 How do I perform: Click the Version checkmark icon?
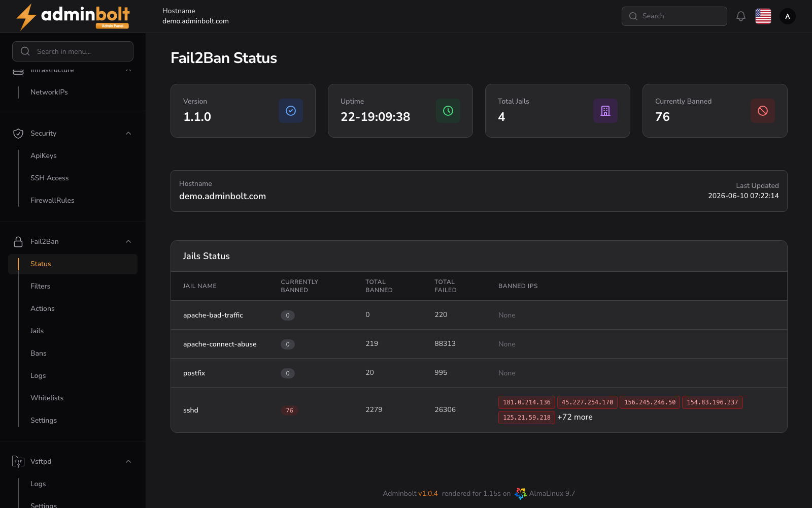(291, 111)
